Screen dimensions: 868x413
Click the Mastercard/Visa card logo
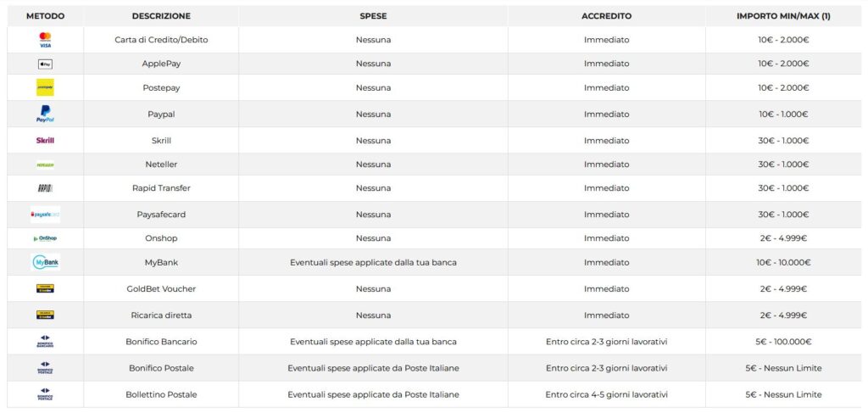point(45,40)
